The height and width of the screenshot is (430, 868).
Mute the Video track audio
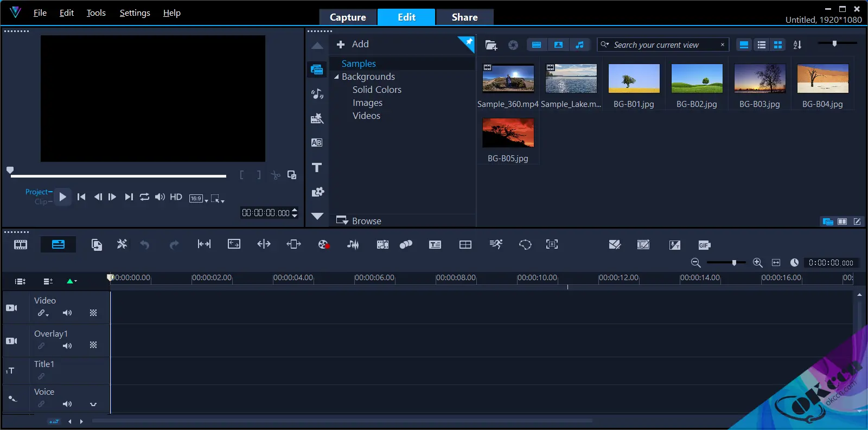point(67,313)
